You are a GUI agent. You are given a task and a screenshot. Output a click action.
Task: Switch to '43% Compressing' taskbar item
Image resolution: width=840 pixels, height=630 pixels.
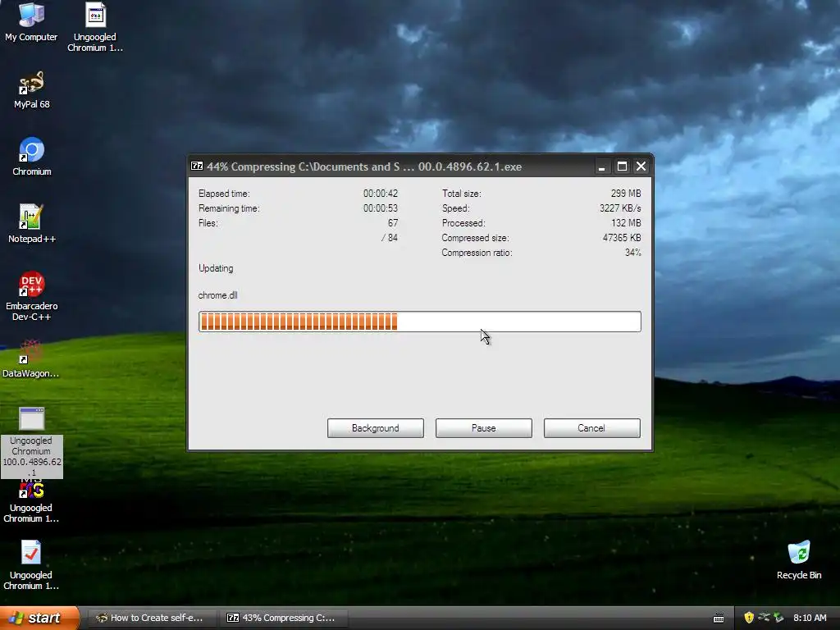tap(284, 618)
